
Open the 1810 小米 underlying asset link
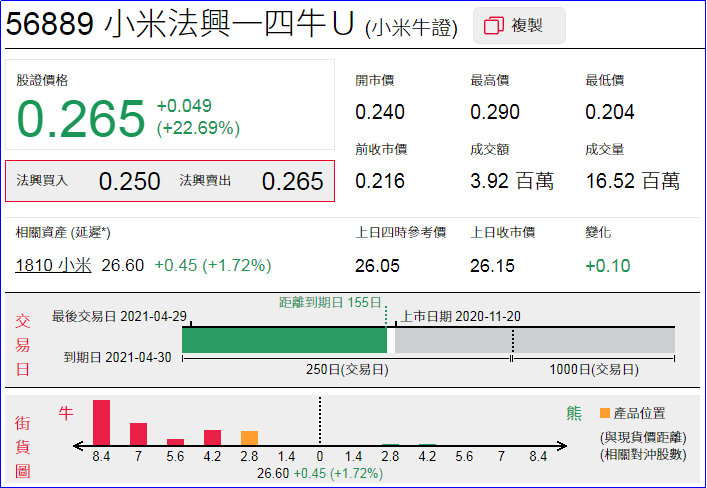pos(53,265)
